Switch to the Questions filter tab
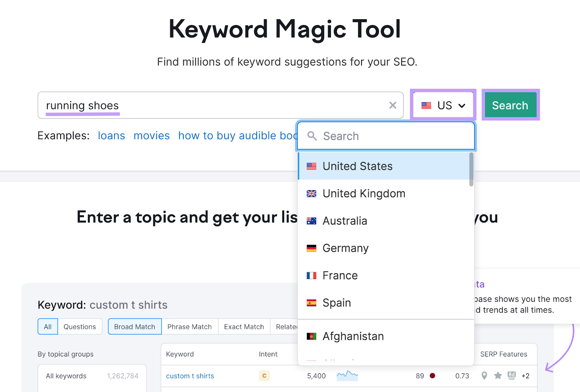The height and width of the screenshot is (392, 580). point(80,327)
